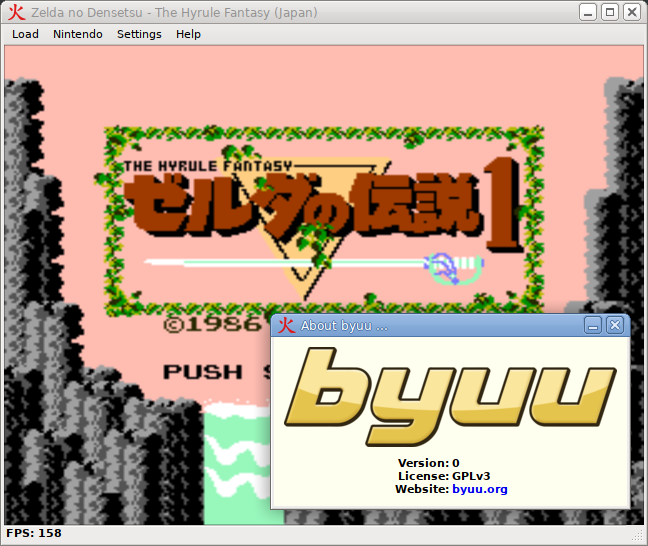Viewport: 648px width, 546px height.
Task: Open the Load menu
Action: 25,34
